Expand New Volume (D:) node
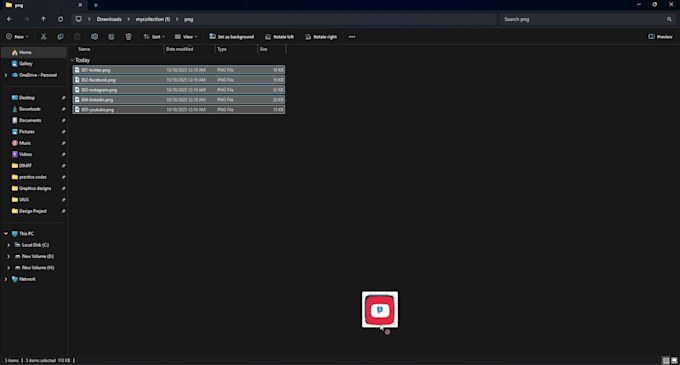 pos(8,256)
